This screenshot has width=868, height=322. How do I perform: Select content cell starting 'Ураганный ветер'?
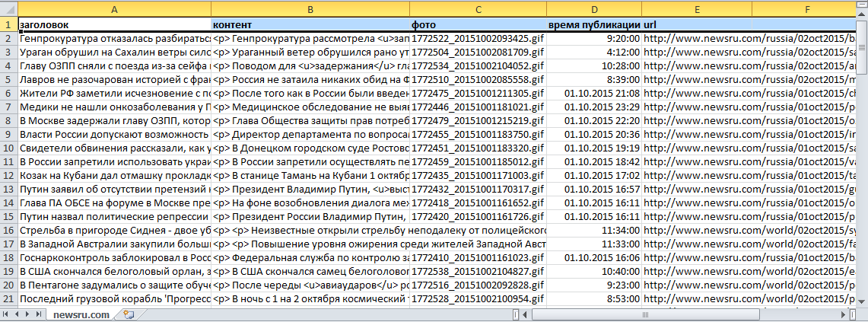(x=310, y=52)
